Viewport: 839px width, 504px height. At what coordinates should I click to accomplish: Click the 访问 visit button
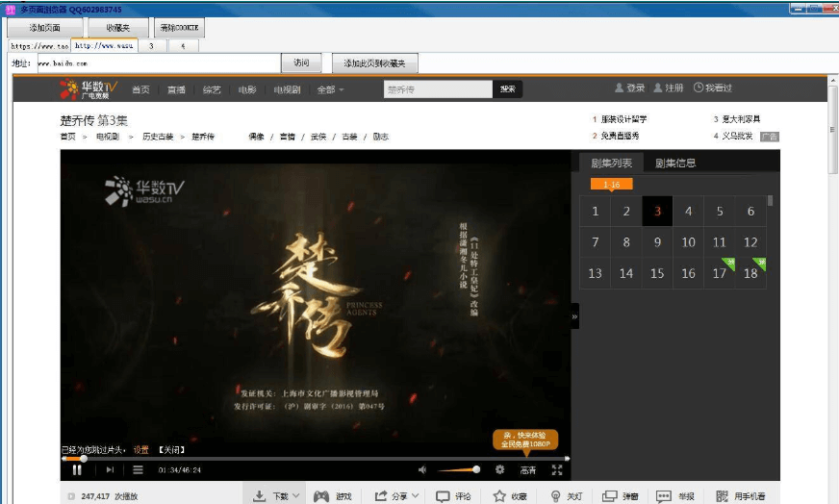(301, 63)
